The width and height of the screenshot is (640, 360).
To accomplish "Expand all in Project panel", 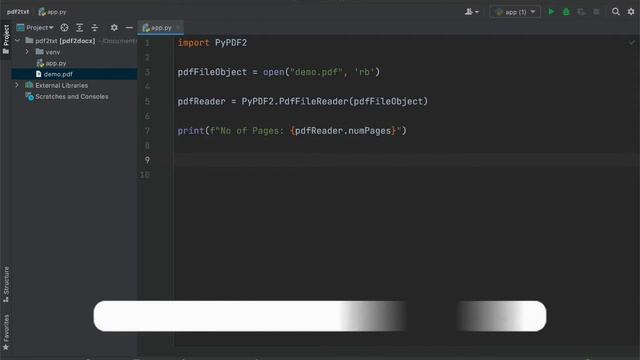I will tap(80, 28).
